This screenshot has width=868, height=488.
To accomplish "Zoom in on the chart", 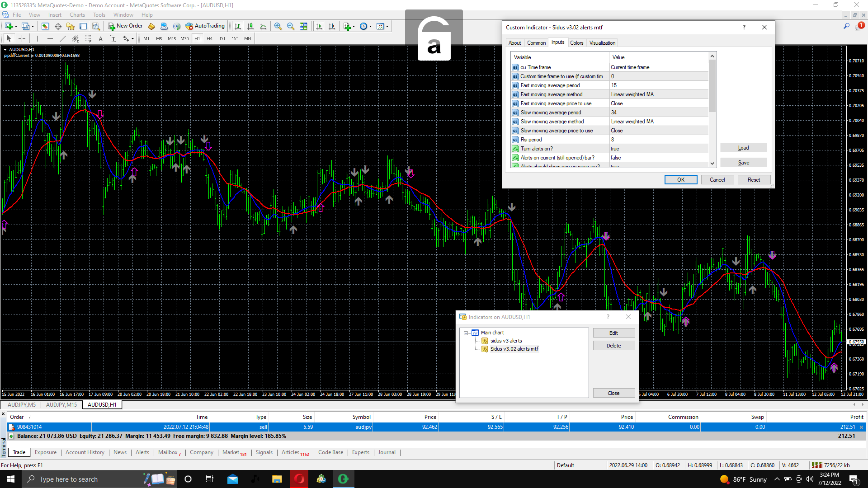I will click(278, 26).
